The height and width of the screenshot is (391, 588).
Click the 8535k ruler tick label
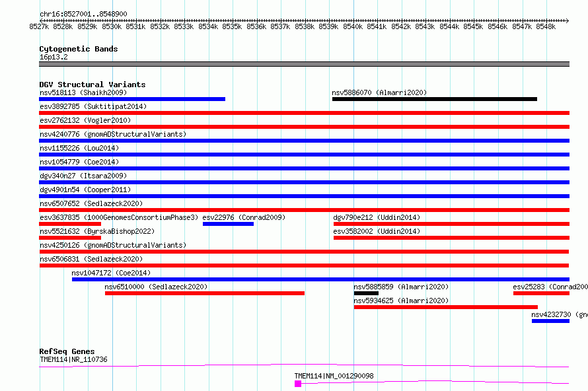(x=232, y=26)
